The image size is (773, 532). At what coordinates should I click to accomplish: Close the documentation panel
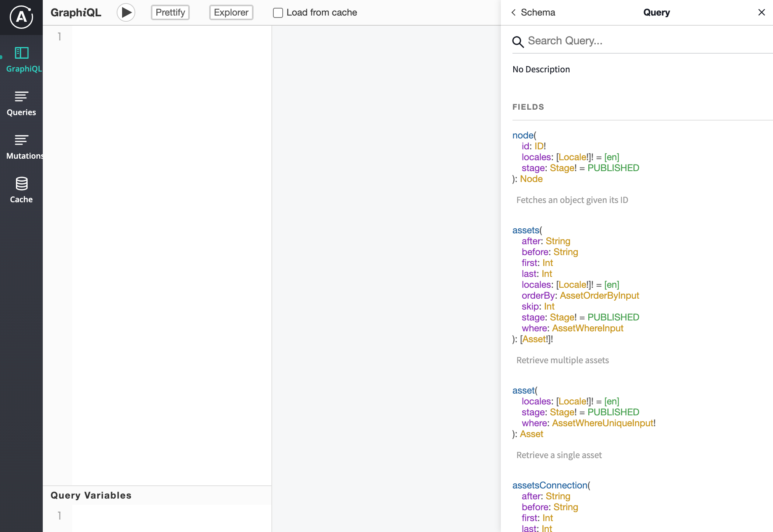coord(761,12)
